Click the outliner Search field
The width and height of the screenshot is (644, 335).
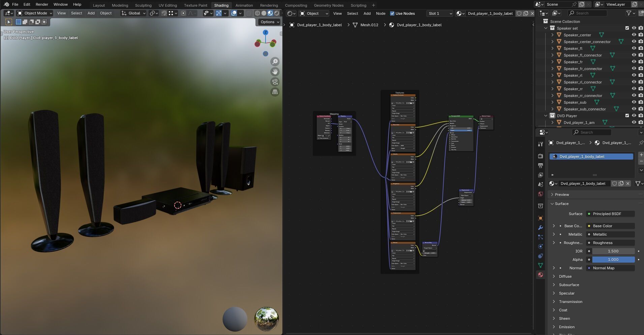pyautogui.click(x=587, y=13)
